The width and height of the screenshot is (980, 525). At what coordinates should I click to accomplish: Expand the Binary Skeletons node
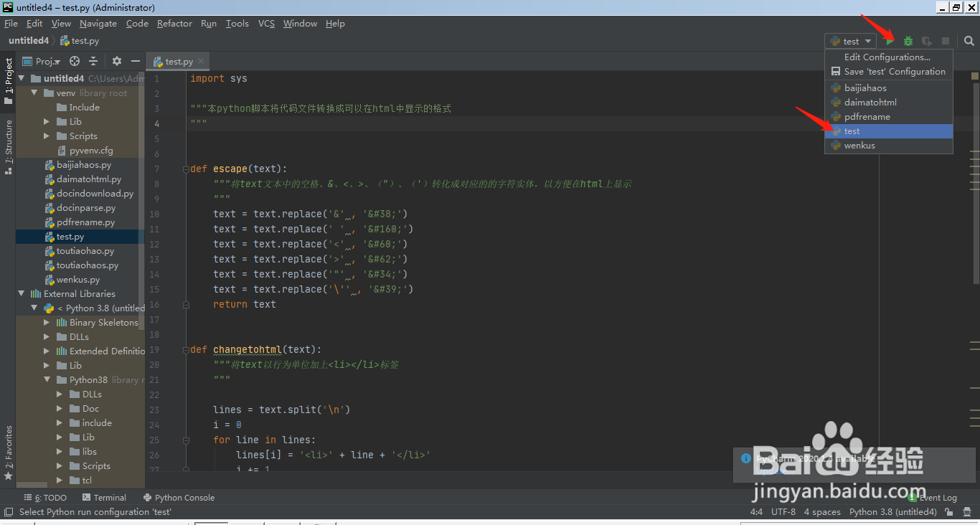(47, 323)
